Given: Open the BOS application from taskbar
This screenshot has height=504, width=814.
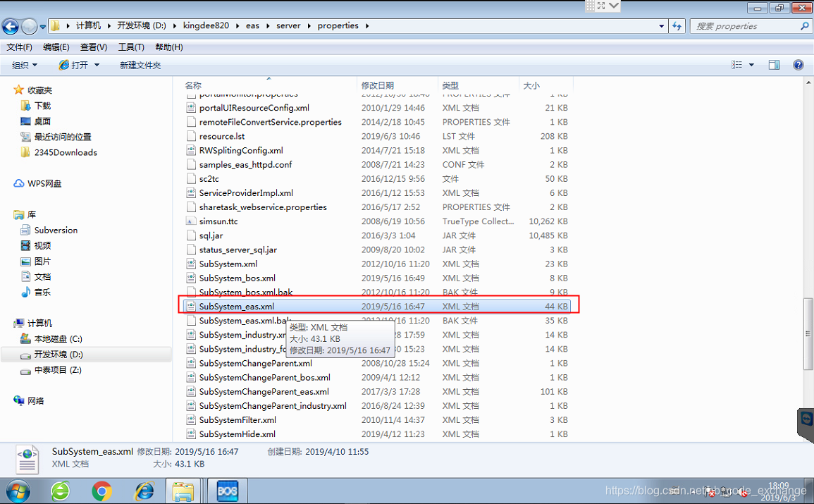Looking at the screenshot, I should click(x=228, y=491).
